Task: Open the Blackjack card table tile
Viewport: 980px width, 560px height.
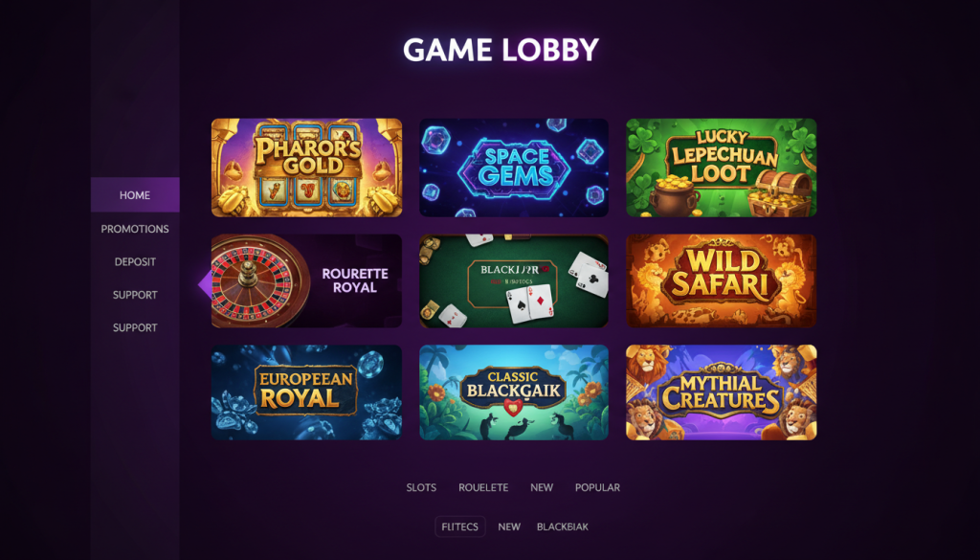Action: [x=514, y=280]
